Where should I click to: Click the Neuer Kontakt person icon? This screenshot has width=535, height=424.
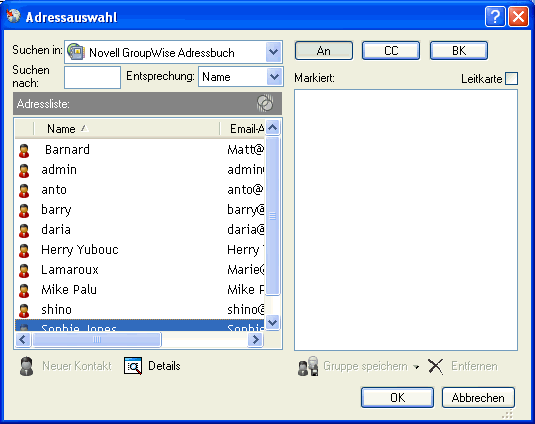tap(27, 366)
